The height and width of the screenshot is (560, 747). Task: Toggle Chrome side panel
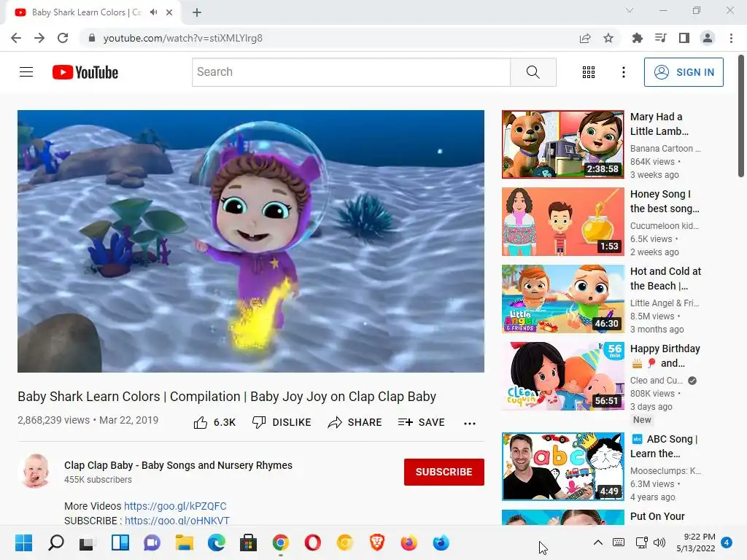click(x=684, y=38)
